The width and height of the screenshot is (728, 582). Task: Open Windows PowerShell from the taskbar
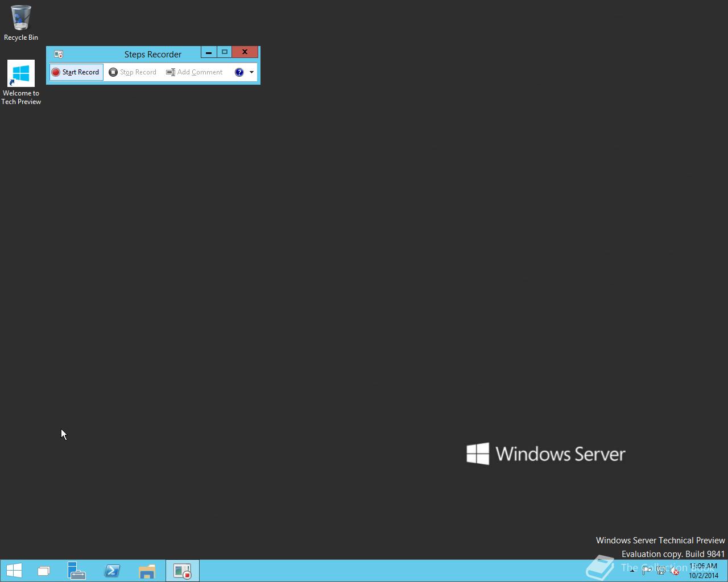112,571
